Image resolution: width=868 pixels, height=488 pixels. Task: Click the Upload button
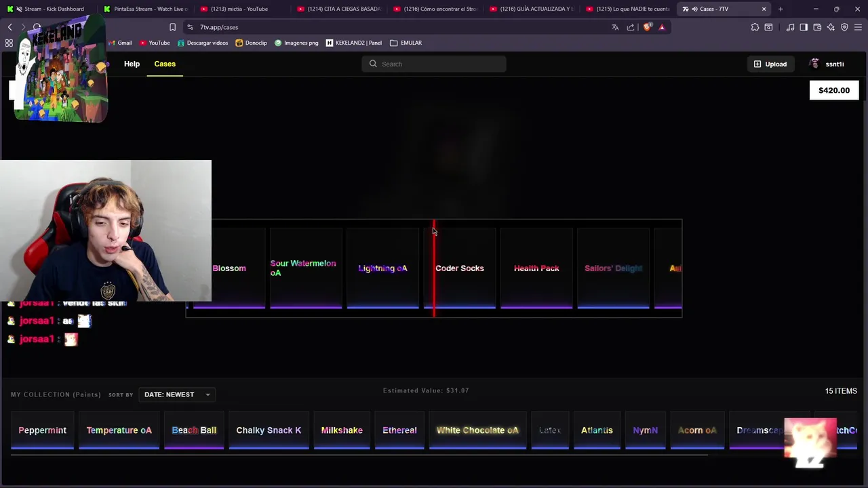click(770, 64)
